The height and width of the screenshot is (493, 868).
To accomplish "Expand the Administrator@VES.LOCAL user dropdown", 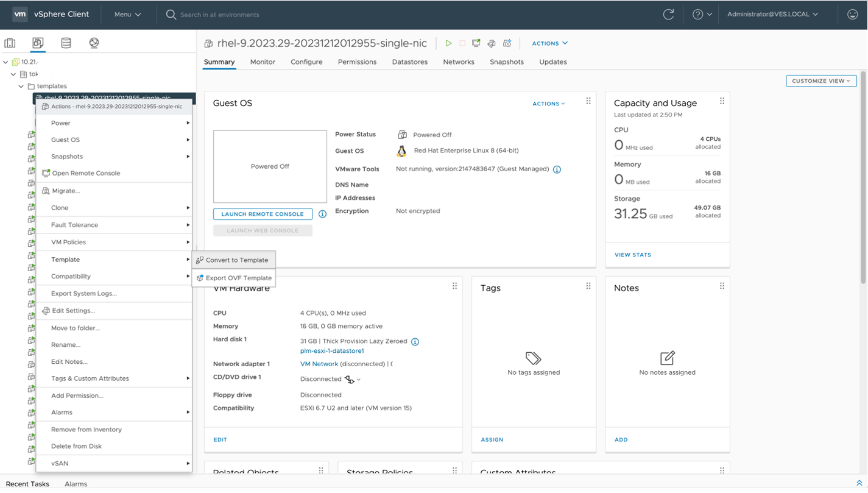I will [772, 15].
